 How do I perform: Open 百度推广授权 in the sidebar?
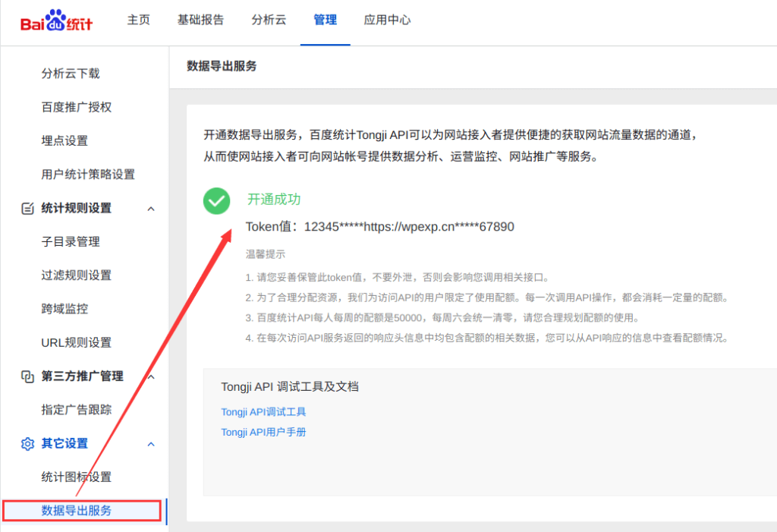point(77,107)
